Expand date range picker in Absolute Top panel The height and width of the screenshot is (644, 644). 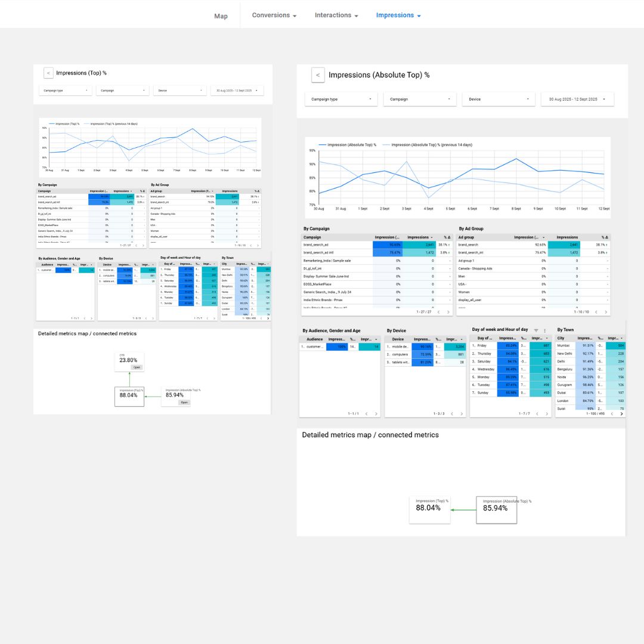tap(577, 100)
